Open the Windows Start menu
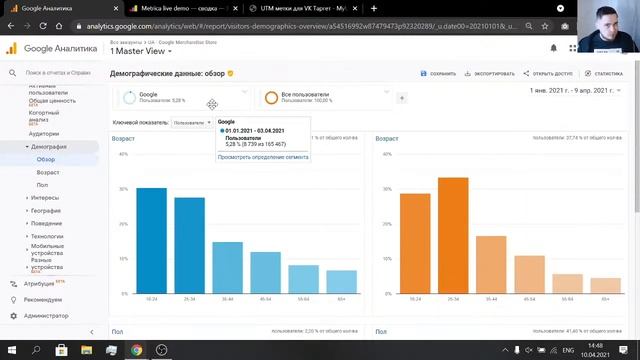This screenshot has height=360, width=640. coord(12,350)
